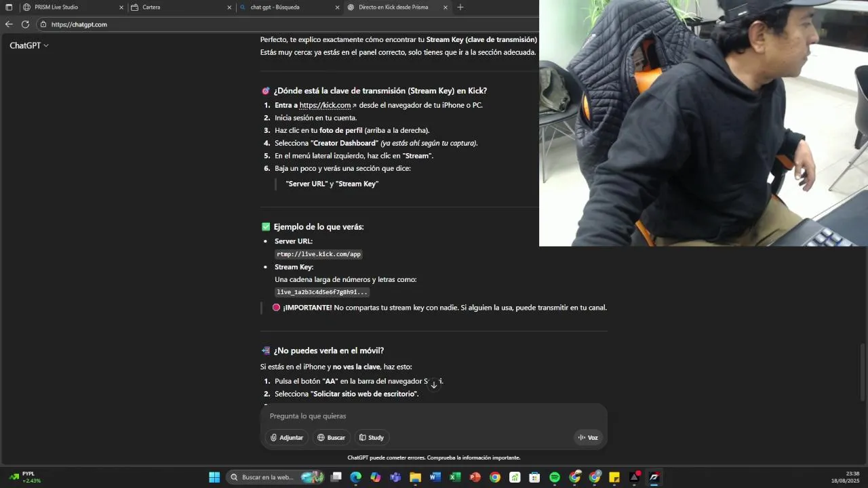Image resolution: width=868 pixels, height=488 pixels.
Task: Click the Buscar web search button
Action: click(x=332, y=438)
